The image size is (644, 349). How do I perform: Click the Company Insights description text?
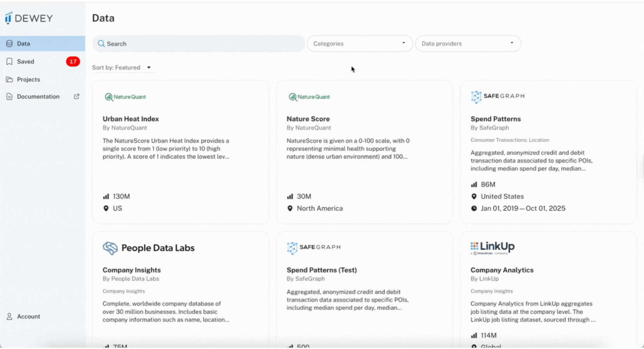tap(166, 312)
